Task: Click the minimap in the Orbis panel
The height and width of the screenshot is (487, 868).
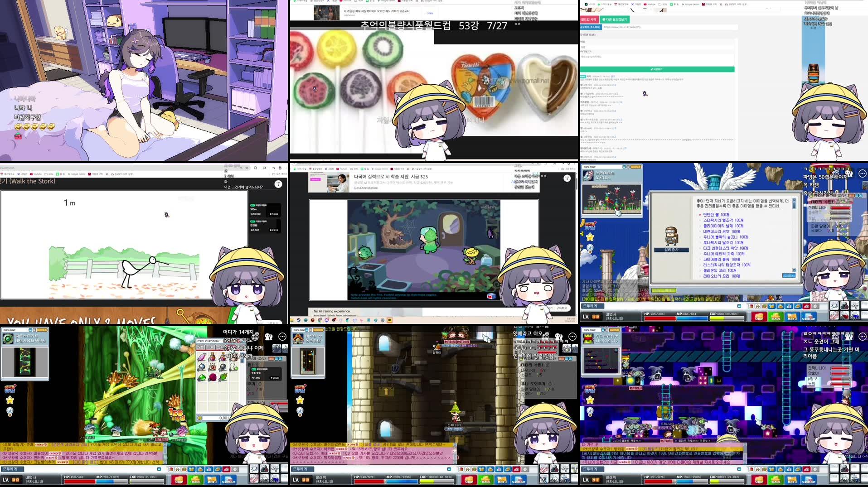Action: pyautogui.click(x=612, y=198)
